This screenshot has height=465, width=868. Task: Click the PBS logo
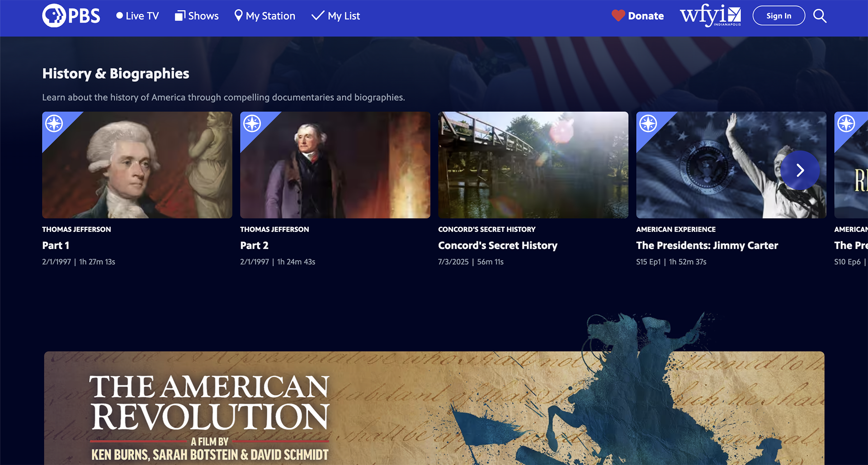click(71, 15)
